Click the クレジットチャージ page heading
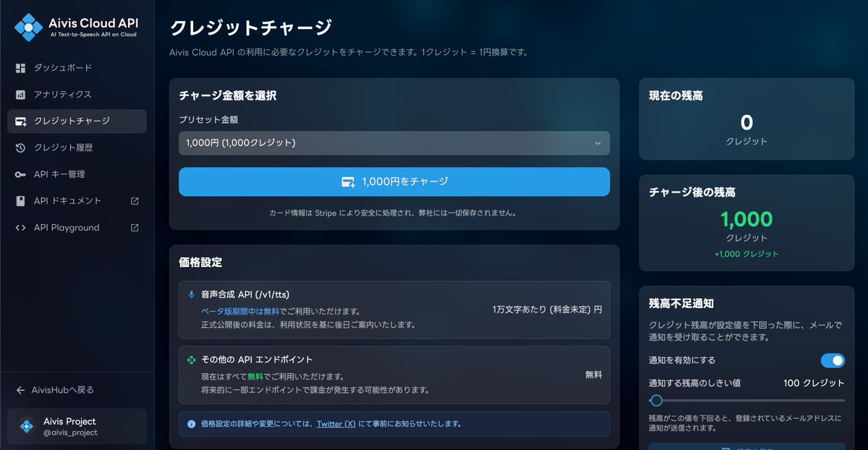Screen dimensions: 868x450 [x=250, y=27]
